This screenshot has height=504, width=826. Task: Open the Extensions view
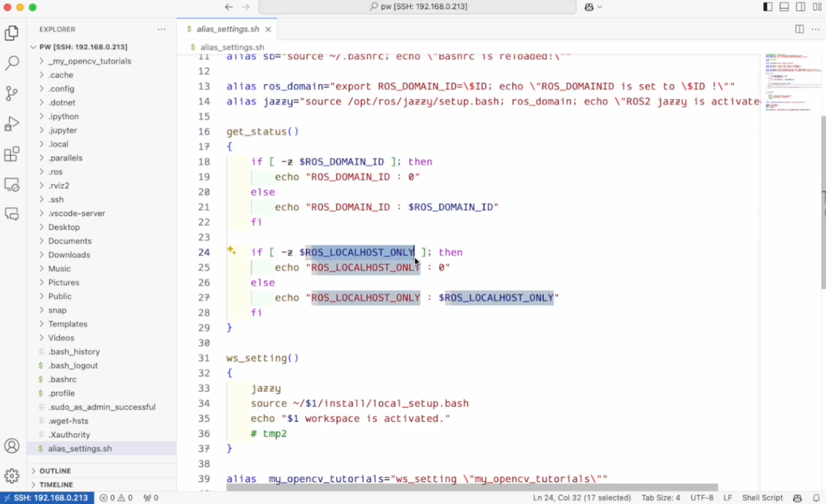tap(12, 154)
